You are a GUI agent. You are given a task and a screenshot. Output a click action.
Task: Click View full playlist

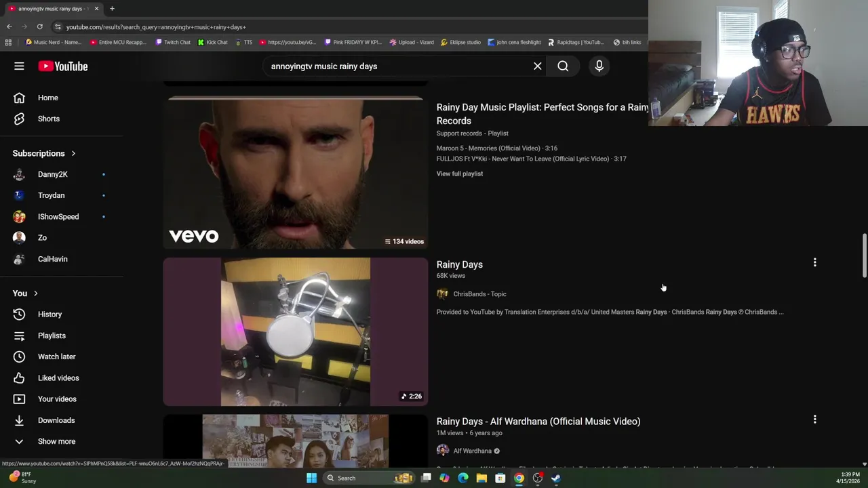(x=460, y=174)
